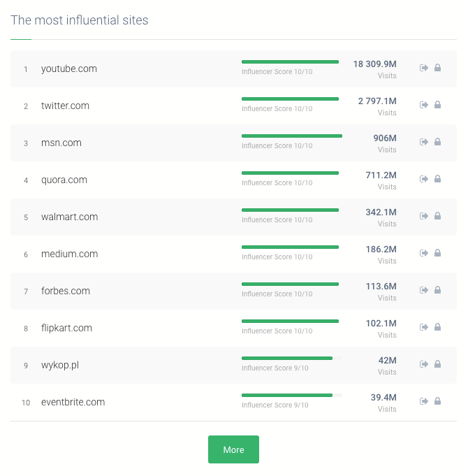Open msn.com external link icon
468x476 pixels.
(424, 142)
